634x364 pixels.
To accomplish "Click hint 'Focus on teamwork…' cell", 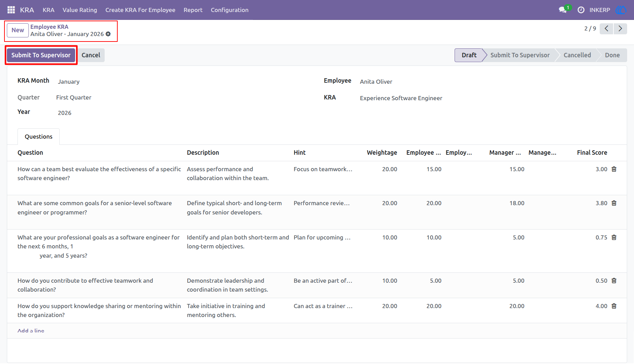I will 323,169.
